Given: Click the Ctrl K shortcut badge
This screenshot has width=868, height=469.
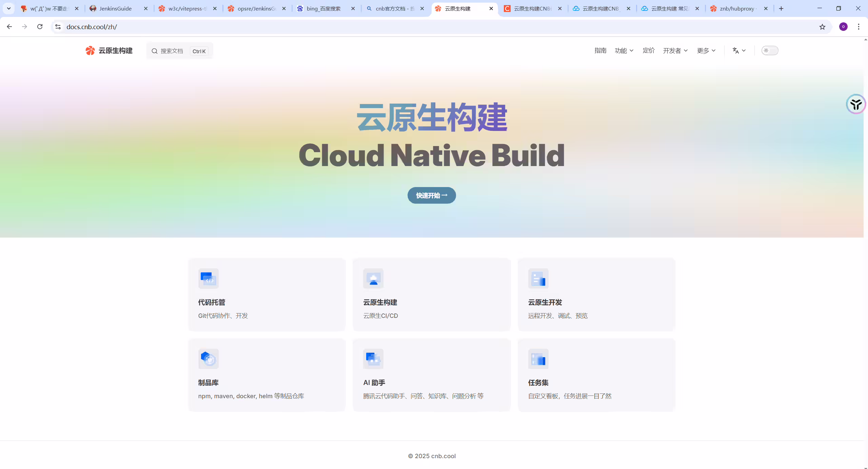Looking at the screenshot, I should pyautogui.click(x=199, y=51).
